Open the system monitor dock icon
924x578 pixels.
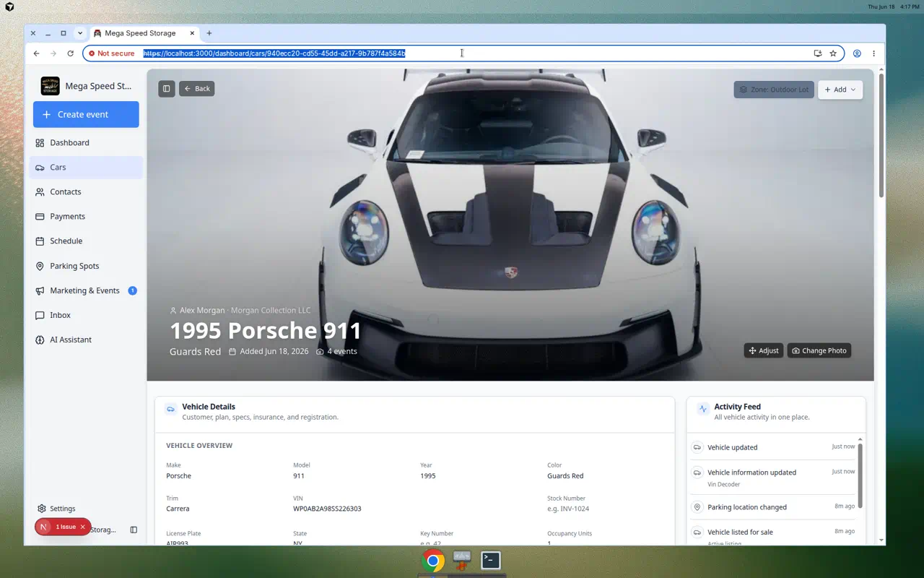click(462, 560)
